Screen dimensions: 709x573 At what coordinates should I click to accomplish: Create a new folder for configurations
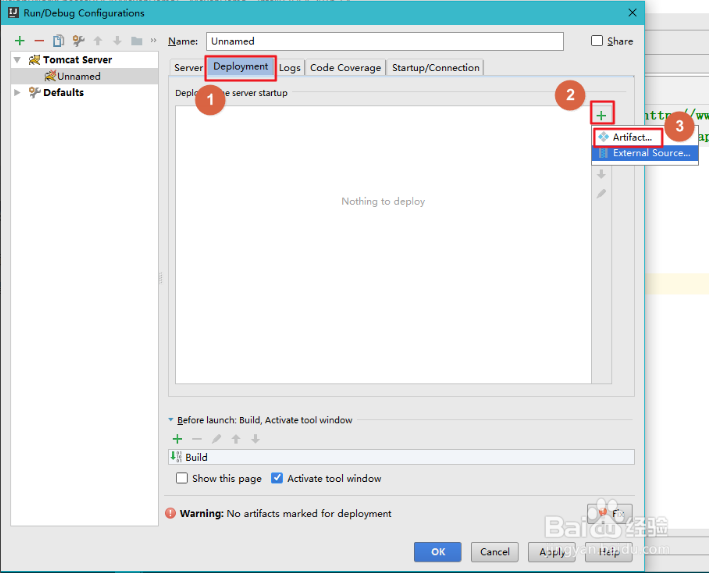tap(137, 41)
